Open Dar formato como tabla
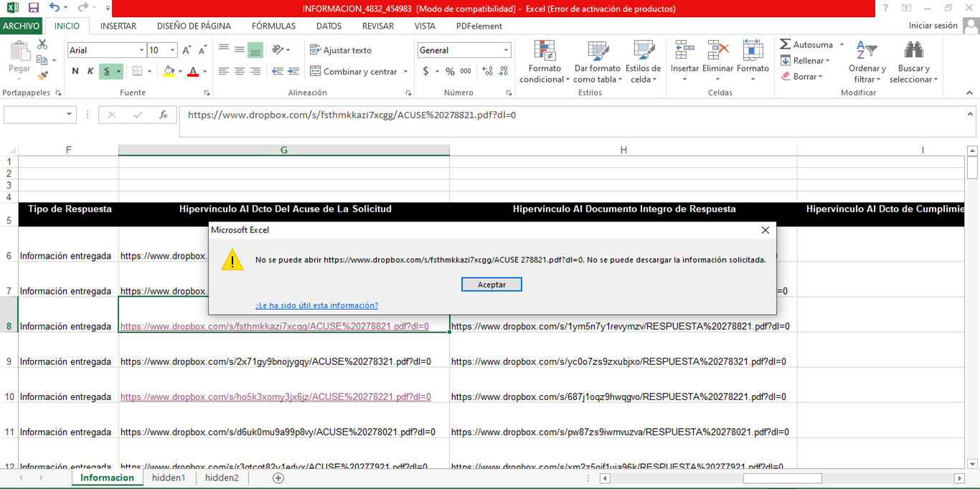Viewport: 980px width, 489px height. pos(598,62)
